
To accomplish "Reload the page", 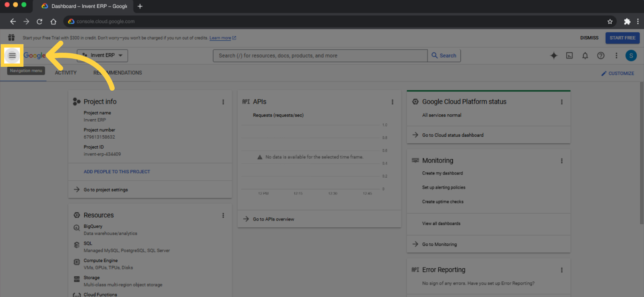I will click(x=39, y=21).
